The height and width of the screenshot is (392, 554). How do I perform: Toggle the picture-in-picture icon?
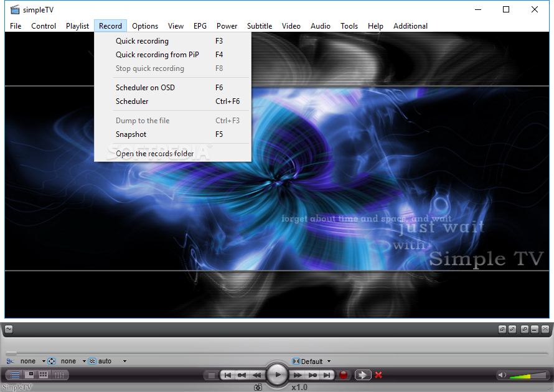pyautogui.click(x=30, y=375)
